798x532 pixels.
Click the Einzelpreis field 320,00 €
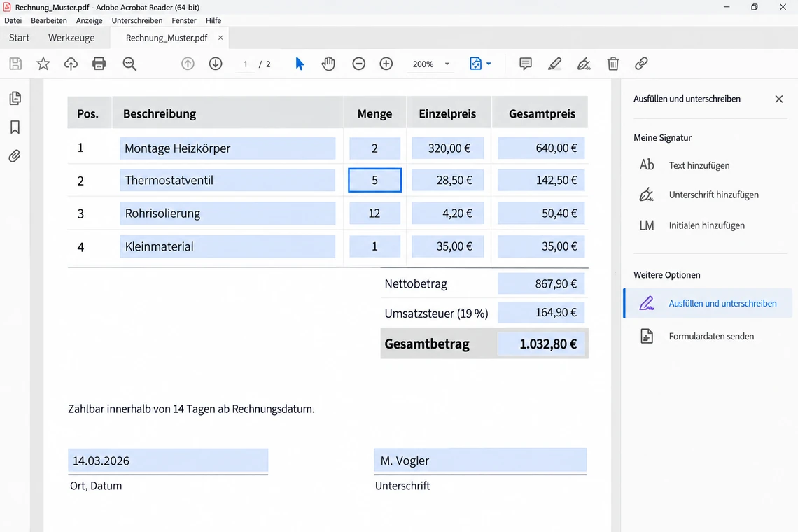tap(448, 148)
